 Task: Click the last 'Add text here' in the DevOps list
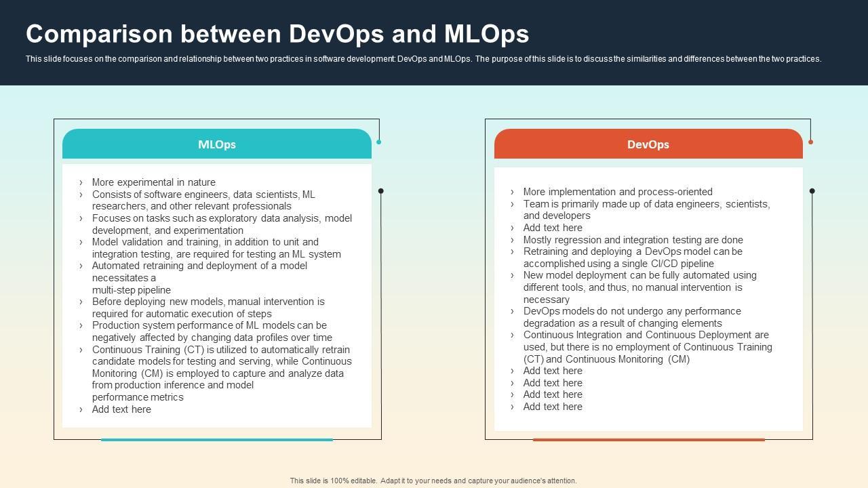tap(552, 407)
